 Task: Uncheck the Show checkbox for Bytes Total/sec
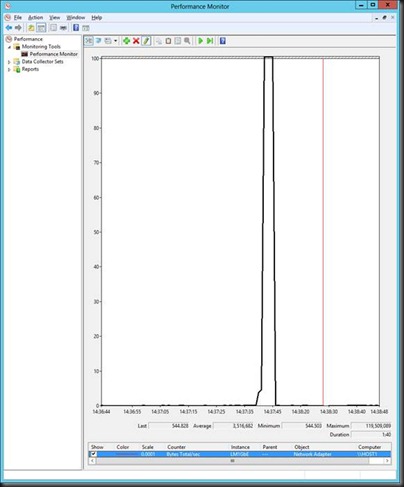(x=94, y=454)
